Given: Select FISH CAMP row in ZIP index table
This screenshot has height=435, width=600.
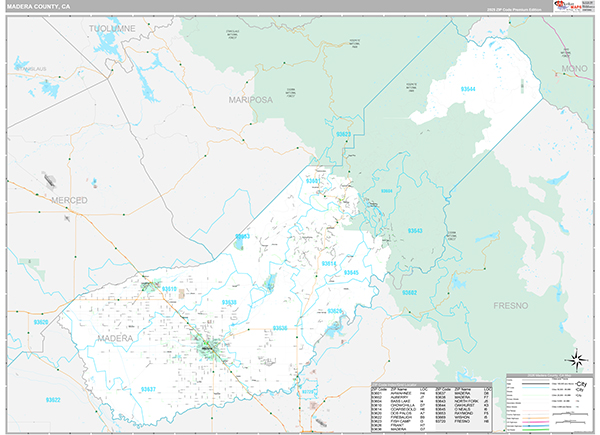Looking at the screenshot, I should 398,421.
